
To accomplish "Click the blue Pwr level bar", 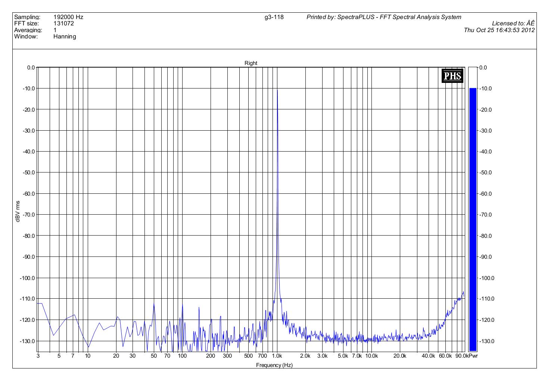I will click(473, 220).
